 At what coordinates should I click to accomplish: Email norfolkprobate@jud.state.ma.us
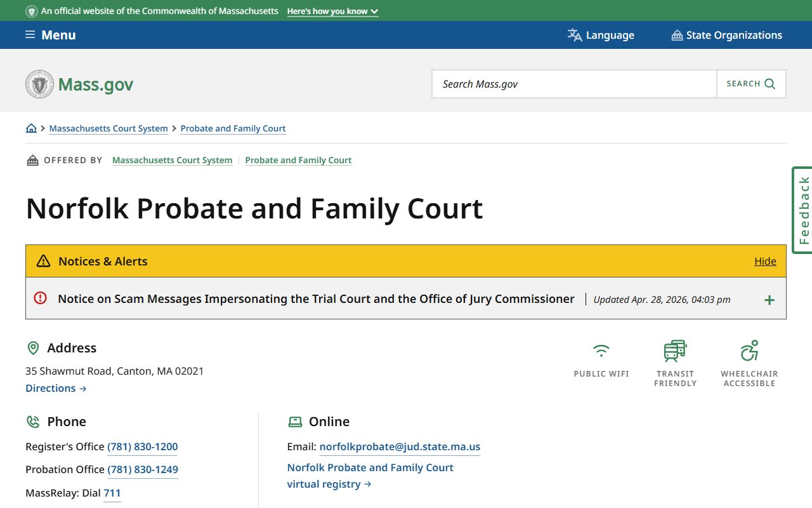pos(400,446)
